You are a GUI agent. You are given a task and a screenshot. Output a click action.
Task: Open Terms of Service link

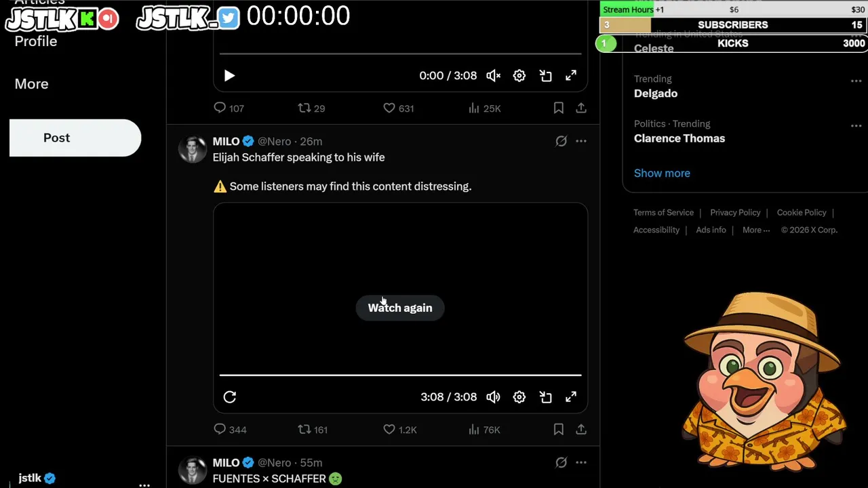pyautogui.click(x=663, y=212)
